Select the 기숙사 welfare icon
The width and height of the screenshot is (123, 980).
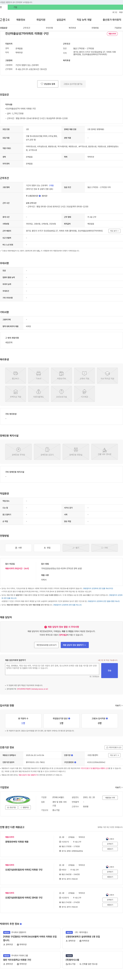tap(38, 376)
